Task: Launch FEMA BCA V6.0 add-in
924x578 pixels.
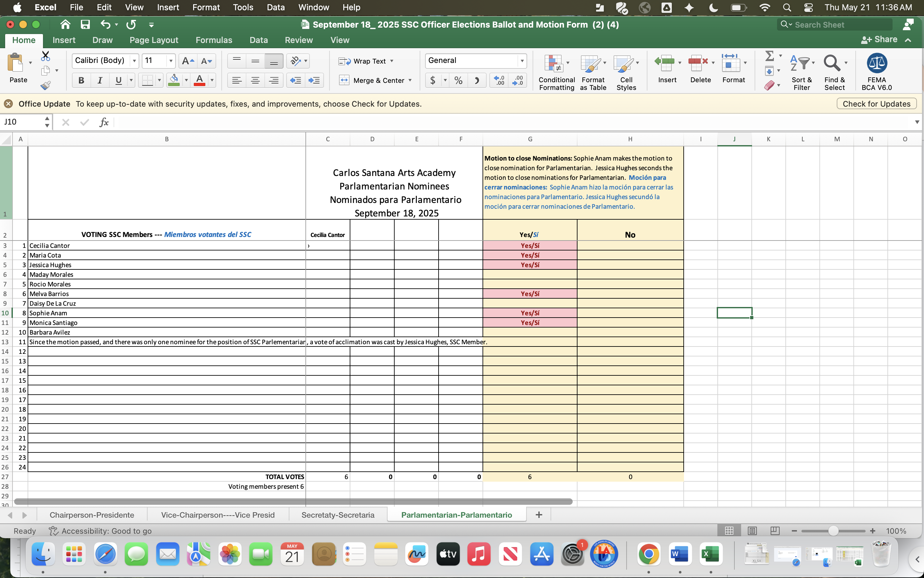Action: pyautogui.click(x=877, y=72)
